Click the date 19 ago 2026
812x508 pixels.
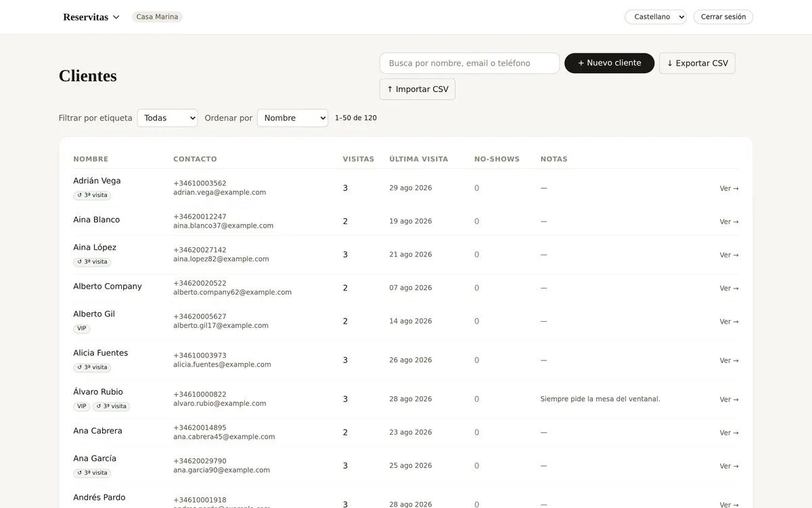click(x=410, y=221)
